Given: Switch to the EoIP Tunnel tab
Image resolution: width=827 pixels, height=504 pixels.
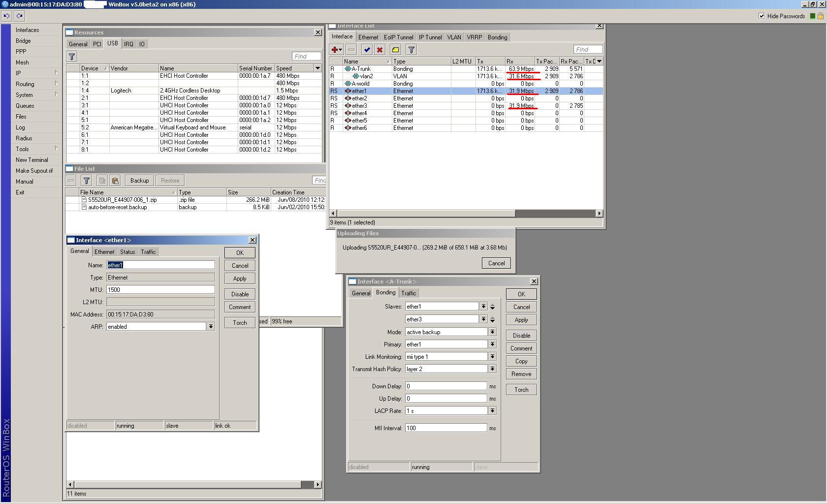Looking at the screenshot, I should point(398,37).
